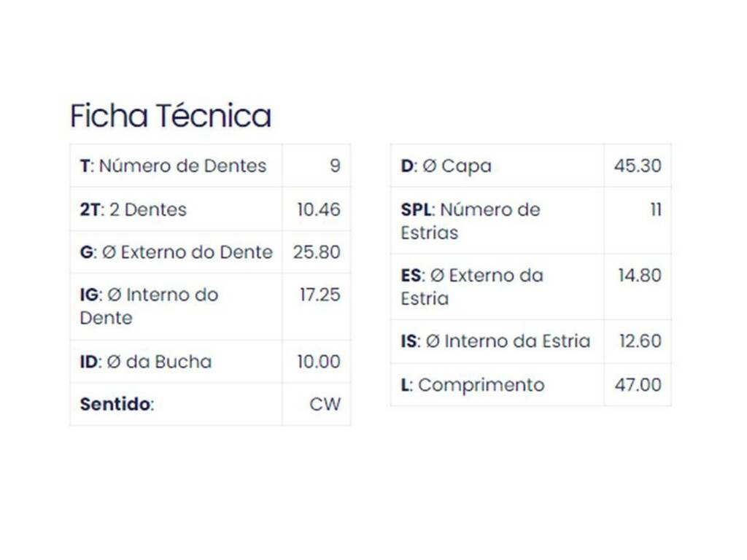The image size is (747, 560).
Task: Select the Sentido row label
Action: pyautogui.click(x=117, y=404)
